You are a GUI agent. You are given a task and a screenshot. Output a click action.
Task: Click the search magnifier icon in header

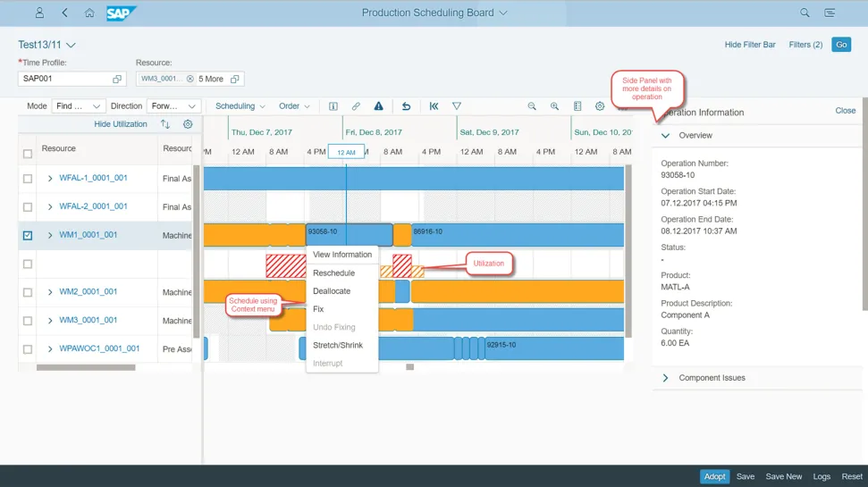(805, 13)
